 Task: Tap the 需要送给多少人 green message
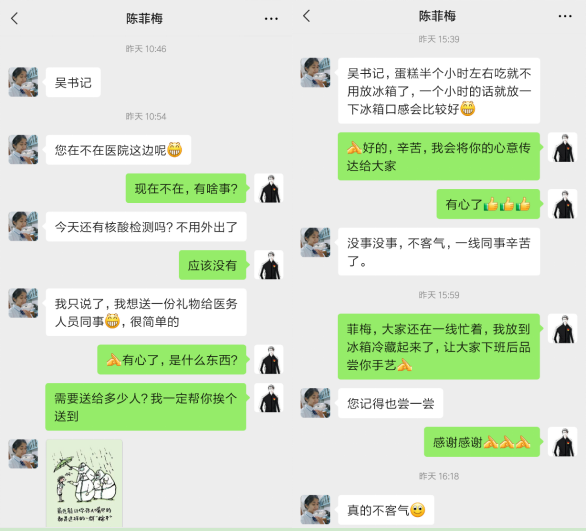coord(146,407)
